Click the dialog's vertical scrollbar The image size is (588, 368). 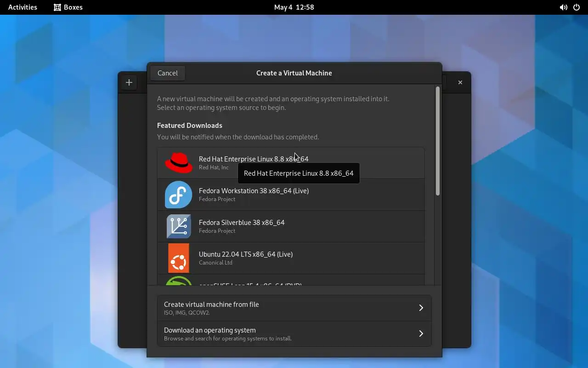tap(438, 141)
